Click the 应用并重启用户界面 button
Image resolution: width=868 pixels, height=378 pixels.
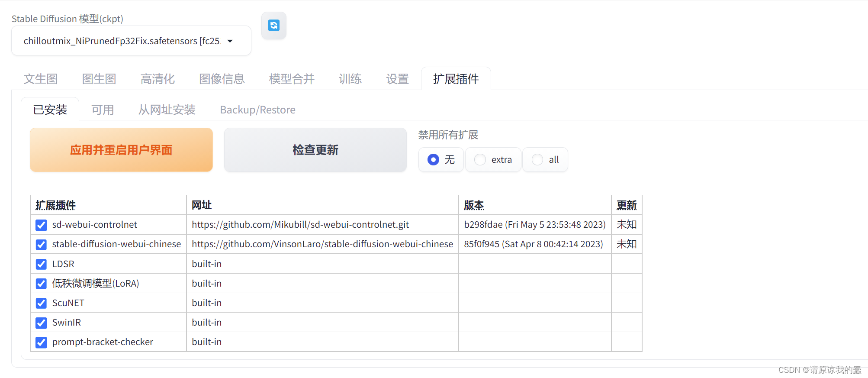coord(121,150)
